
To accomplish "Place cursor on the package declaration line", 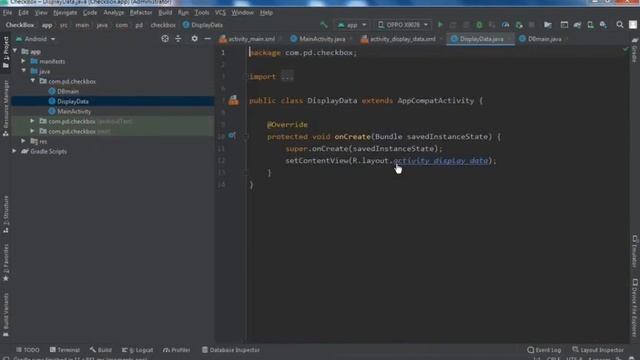I will coord(303,53).
